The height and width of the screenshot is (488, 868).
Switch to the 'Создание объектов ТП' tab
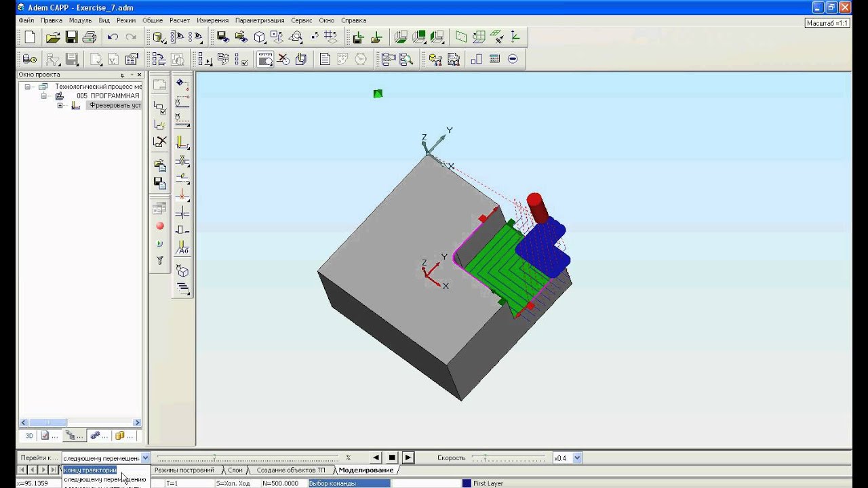pos(291,470)
